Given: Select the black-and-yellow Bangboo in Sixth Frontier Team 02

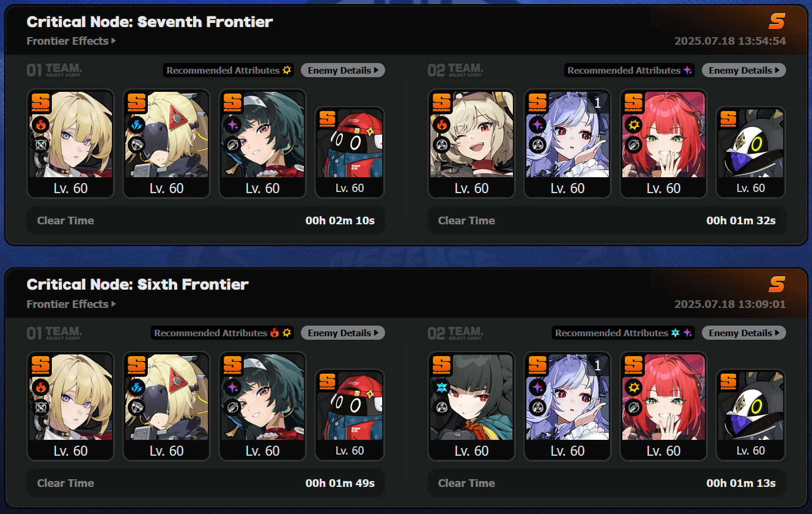Looking at the screenshot, I should click(x=751, y=415).
